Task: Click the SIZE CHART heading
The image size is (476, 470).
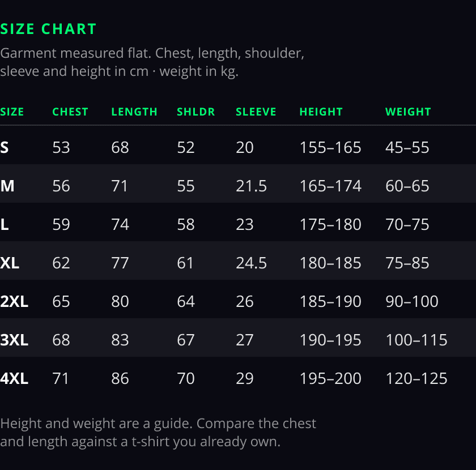Action: tap(48, 29)
